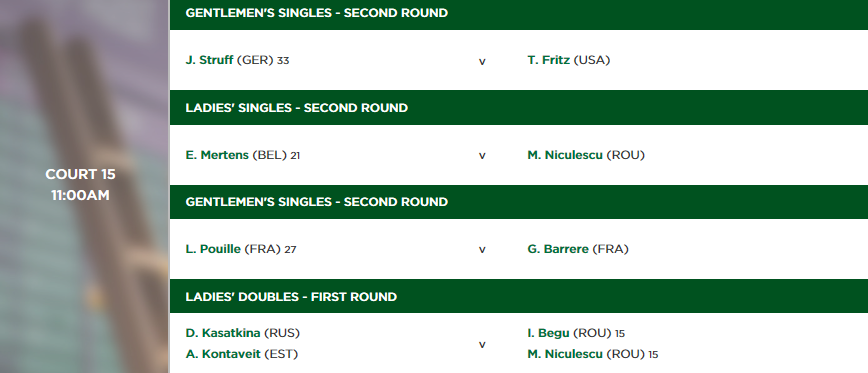Viewport: 868px width, 373px height.
Task: Select D. Kasatkina player name
Action: point(223,333)
